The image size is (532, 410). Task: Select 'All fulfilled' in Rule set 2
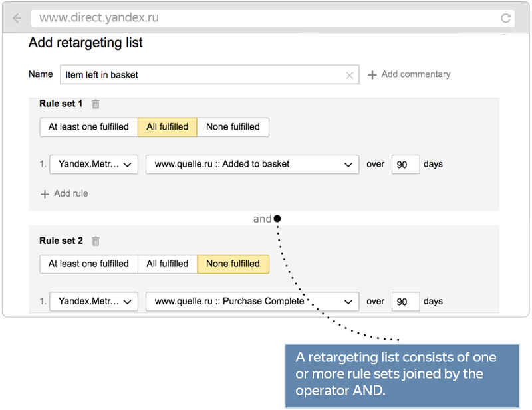(x=168, y=264)
